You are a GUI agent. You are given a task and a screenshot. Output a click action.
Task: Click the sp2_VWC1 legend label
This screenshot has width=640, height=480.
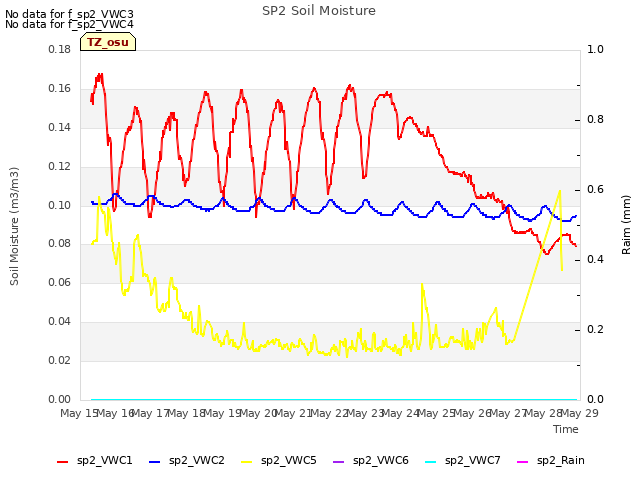click(104, 461)
